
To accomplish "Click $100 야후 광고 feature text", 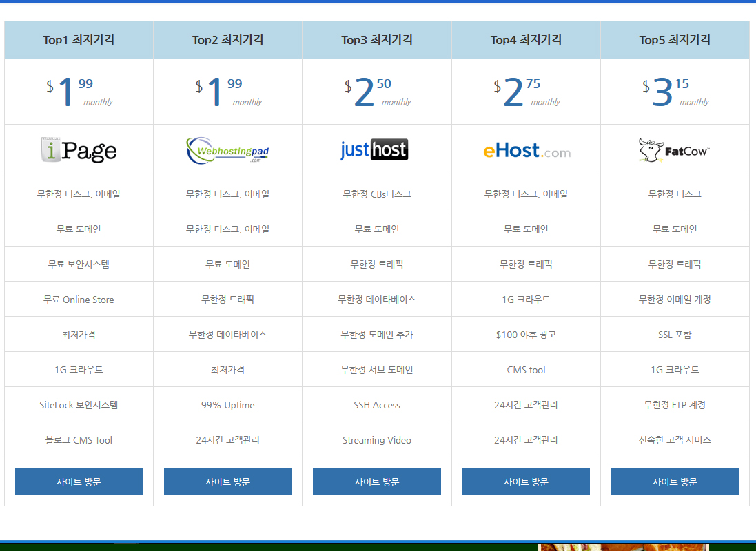I will pyautogui.click(x=526, y=335).
